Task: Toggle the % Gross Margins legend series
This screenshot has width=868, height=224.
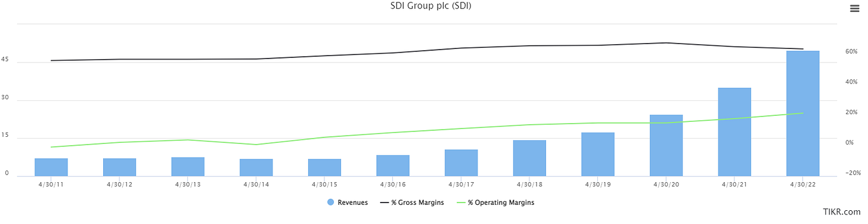Action: 411,202
